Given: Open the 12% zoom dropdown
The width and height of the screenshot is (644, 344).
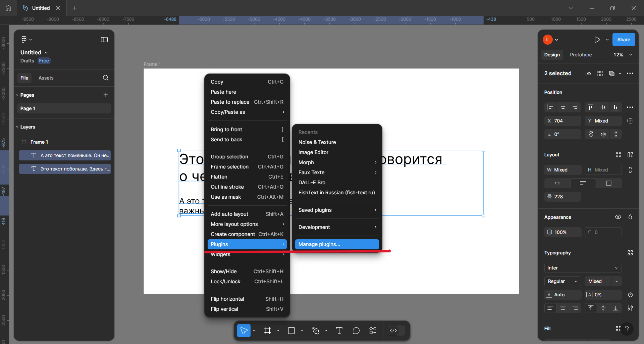Looking at the screenshot, I should tap(623, 55).
